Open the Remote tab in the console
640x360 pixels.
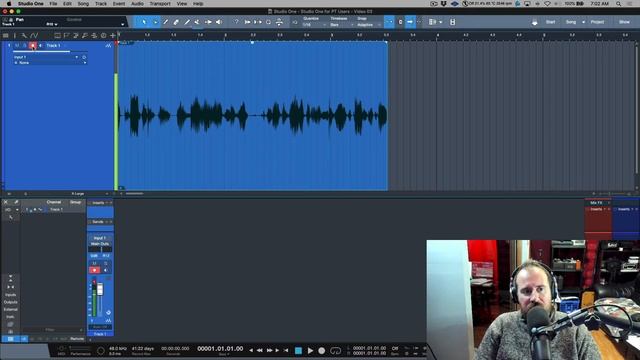(77, 339)
